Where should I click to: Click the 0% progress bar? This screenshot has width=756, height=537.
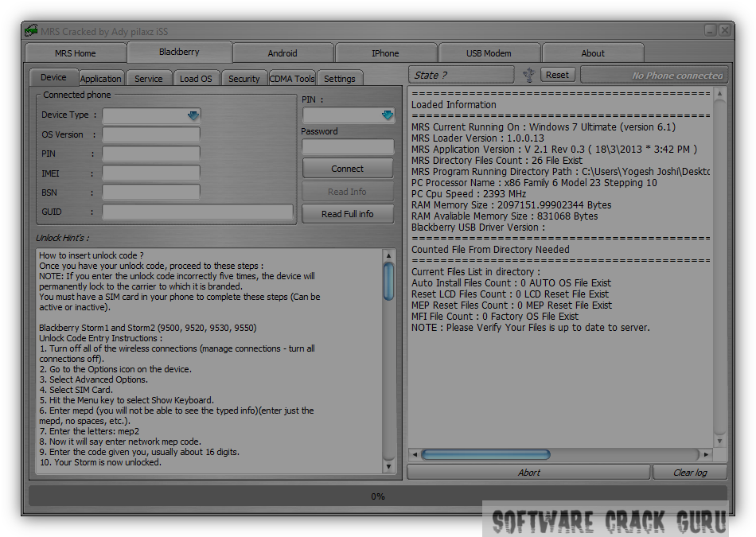tap(378, 496)
